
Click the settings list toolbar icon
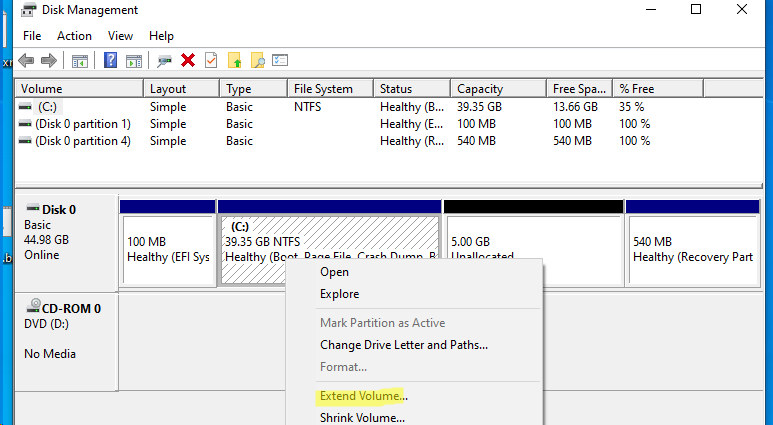280,60
